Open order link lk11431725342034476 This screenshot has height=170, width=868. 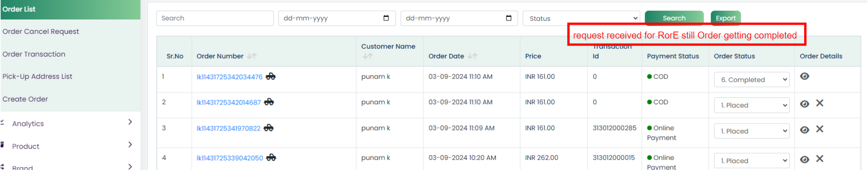pyautogui.click(x=229, y=77)
